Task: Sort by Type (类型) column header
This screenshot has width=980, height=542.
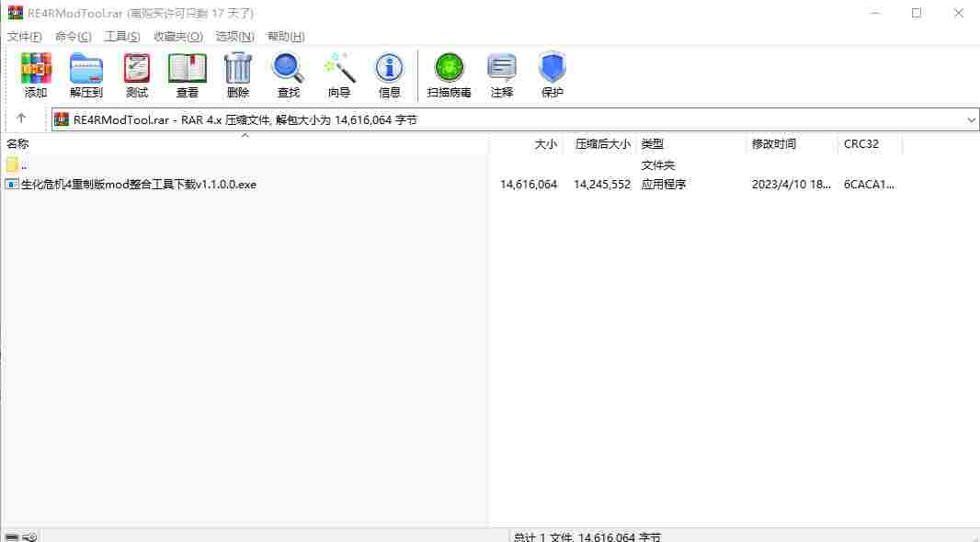Action: [653, 143]
